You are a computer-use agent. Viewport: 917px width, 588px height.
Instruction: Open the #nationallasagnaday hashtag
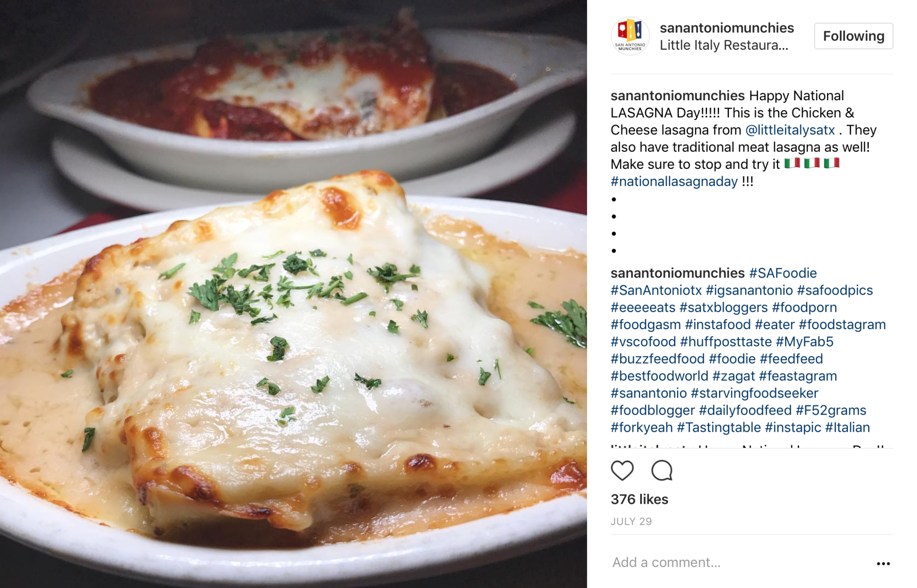pyautogui.click(x=674, y=181)
